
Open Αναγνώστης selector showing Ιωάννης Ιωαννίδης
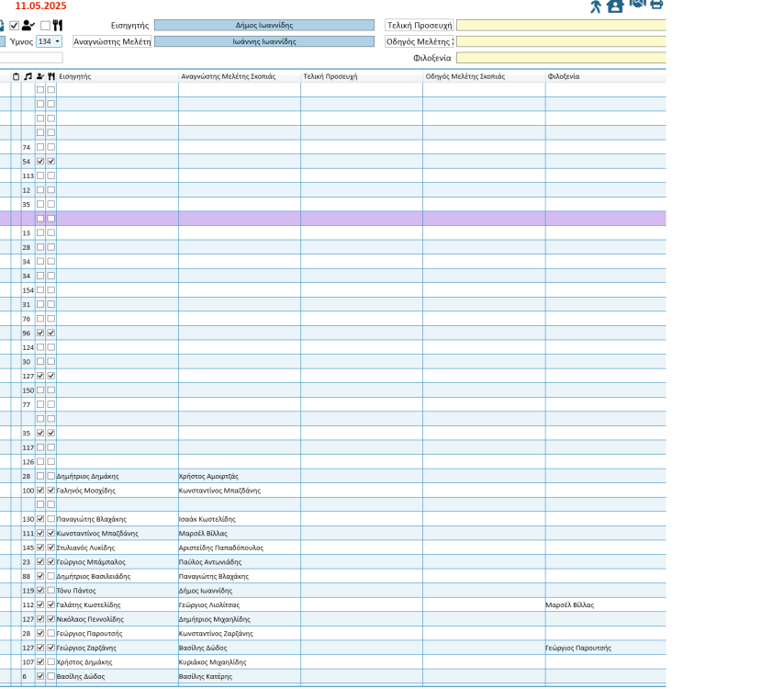pos(264,41)
